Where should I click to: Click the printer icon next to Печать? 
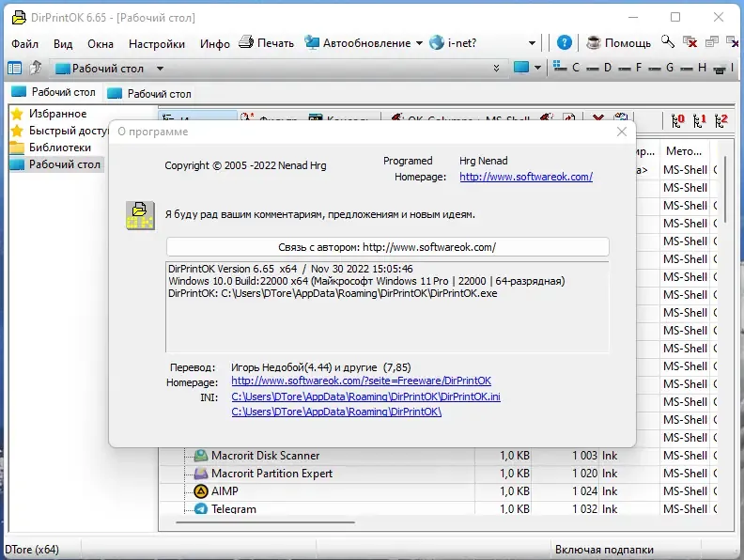pos(246,42)
